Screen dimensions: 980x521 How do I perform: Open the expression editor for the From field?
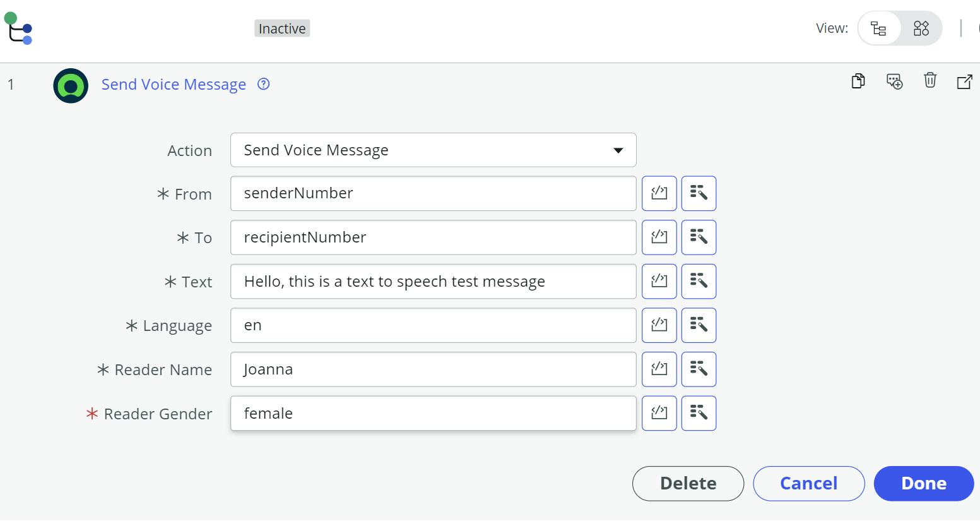pos(659,193)
